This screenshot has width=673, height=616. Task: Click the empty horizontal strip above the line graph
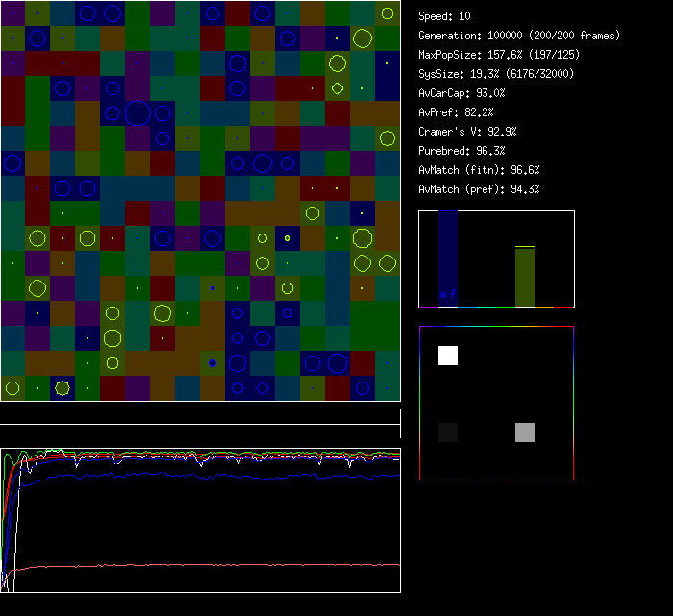click(x=200, y=413)
